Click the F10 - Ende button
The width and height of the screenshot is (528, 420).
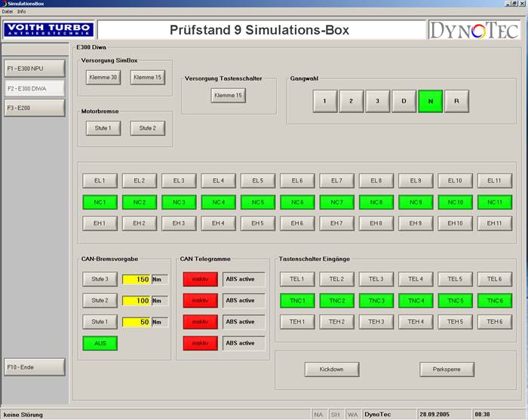pos(34,367)
